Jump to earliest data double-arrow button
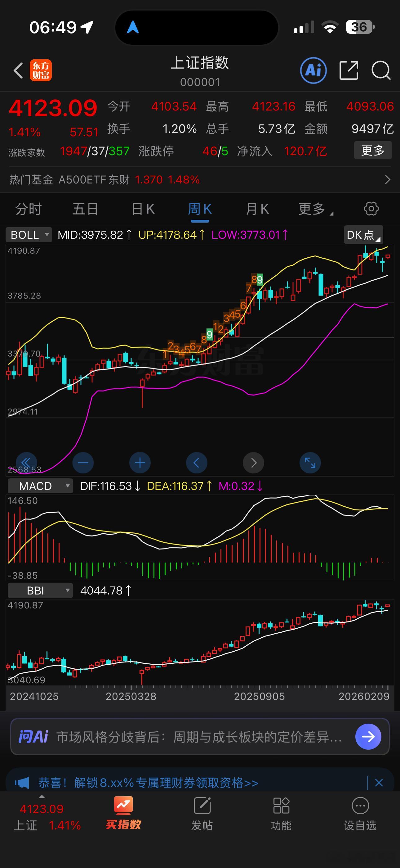Screen dimensions: 400x868 coord(26,463)
